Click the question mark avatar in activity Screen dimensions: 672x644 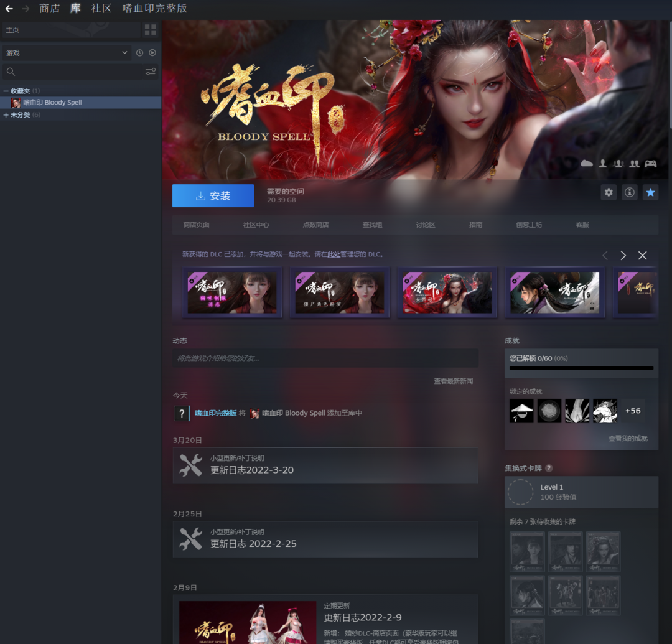[x=182, y=414]
